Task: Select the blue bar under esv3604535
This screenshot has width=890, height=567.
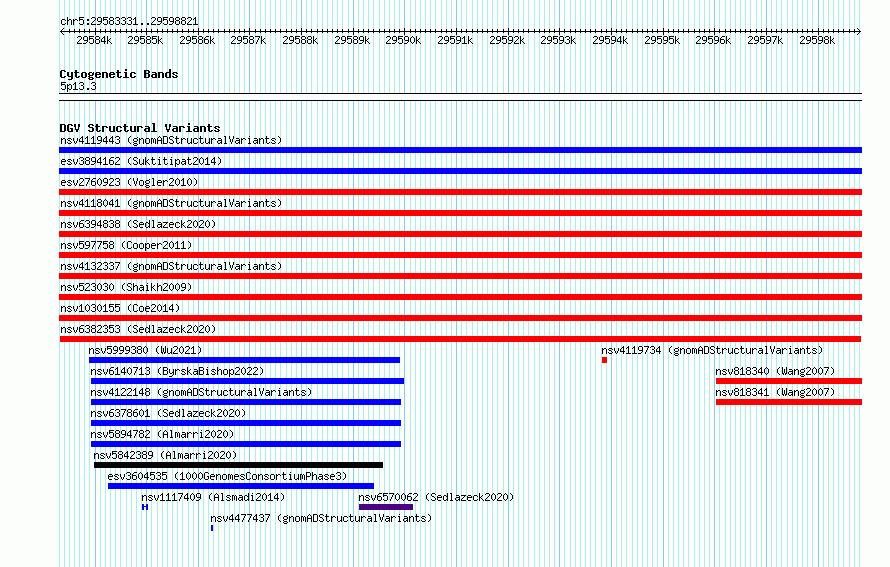Action: [x=241, y=486]
